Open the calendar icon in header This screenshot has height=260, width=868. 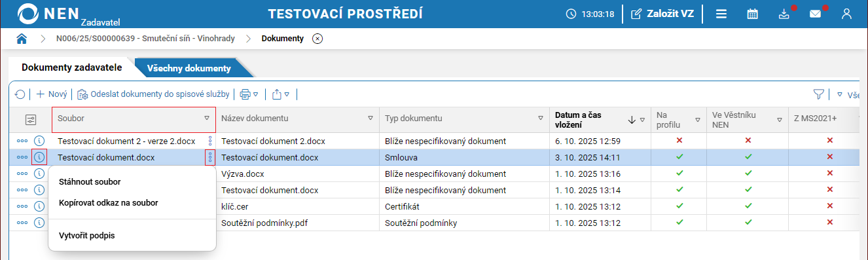[x=752, y=14]
